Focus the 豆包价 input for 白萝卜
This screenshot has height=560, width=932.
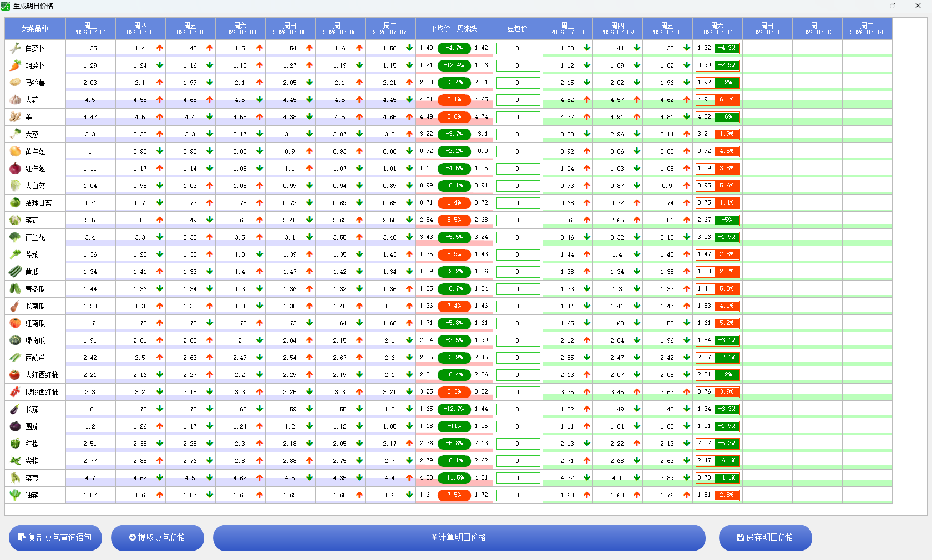tap(518, 49)
